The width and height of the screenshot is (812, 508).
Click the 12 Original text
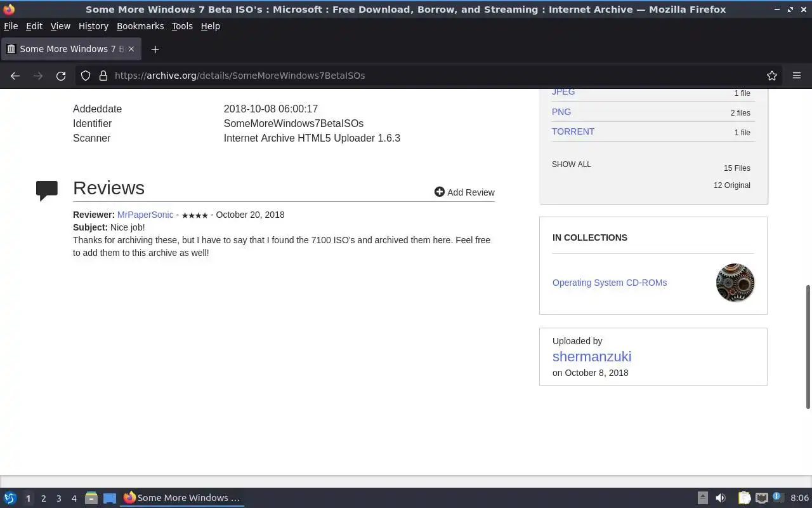click(x=731, y=185)
